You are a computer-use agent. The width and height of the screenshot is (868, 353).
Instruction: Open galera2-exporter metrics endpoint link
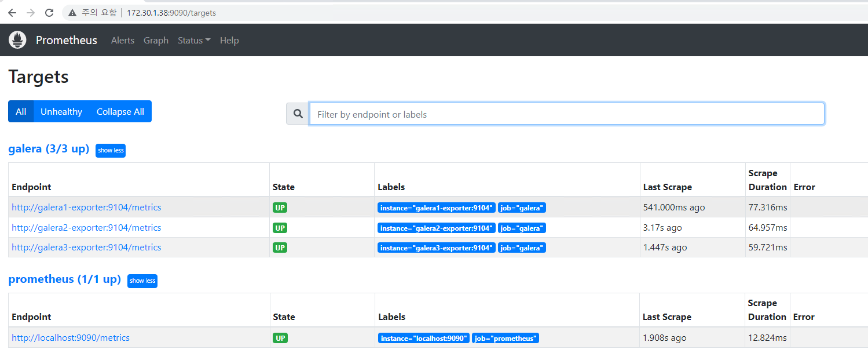click(86, 228)
